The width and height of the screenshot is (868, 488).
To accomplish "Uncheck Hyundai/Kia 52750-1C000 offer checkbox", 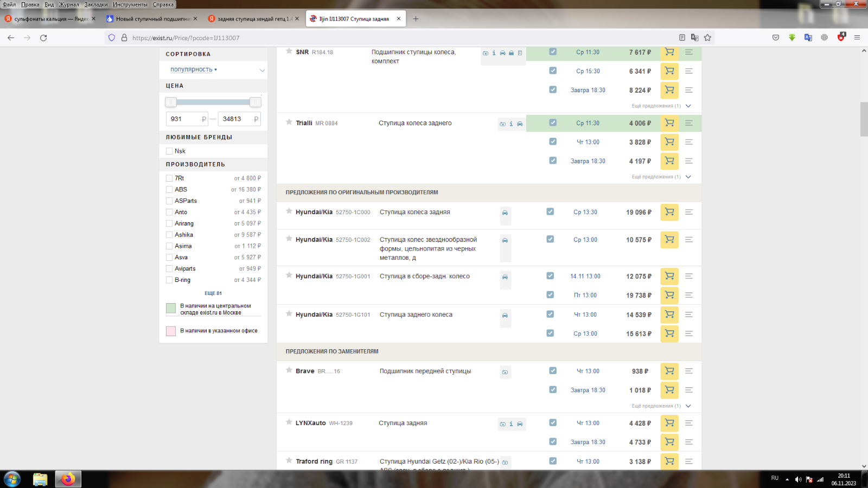I will coord(550,211).
